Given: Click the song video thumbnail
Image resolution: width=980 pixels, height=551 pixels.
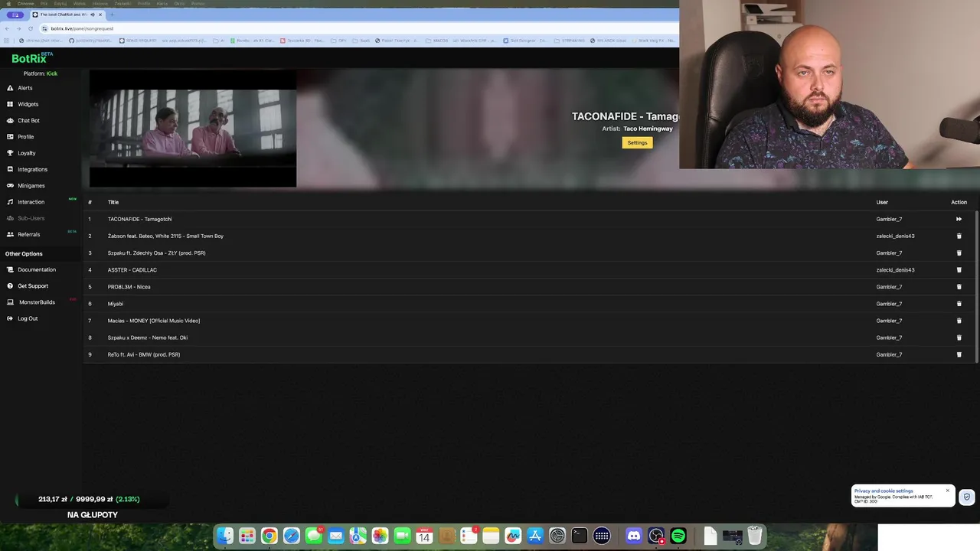Looking at the screenshot, I should pos(193,129).
